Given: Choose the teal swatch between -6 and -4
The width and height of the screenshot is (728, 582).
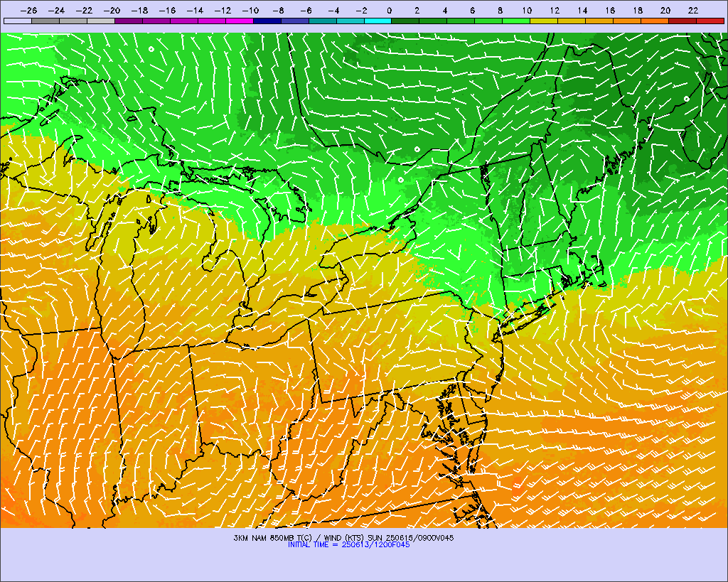Looking at the screenshot, I should [x=323, y=21].
